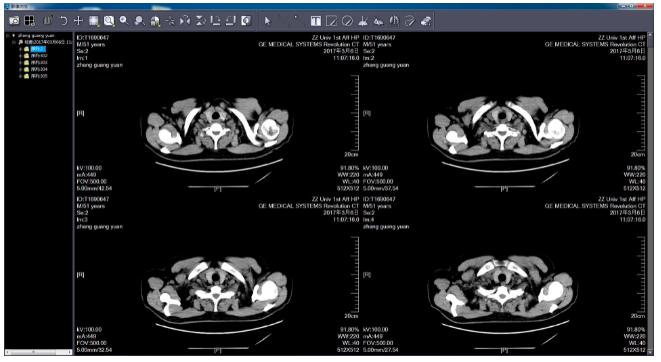Select the angle measurement tool
This screenshot has height=362, width=661.
tap(363, 20)
